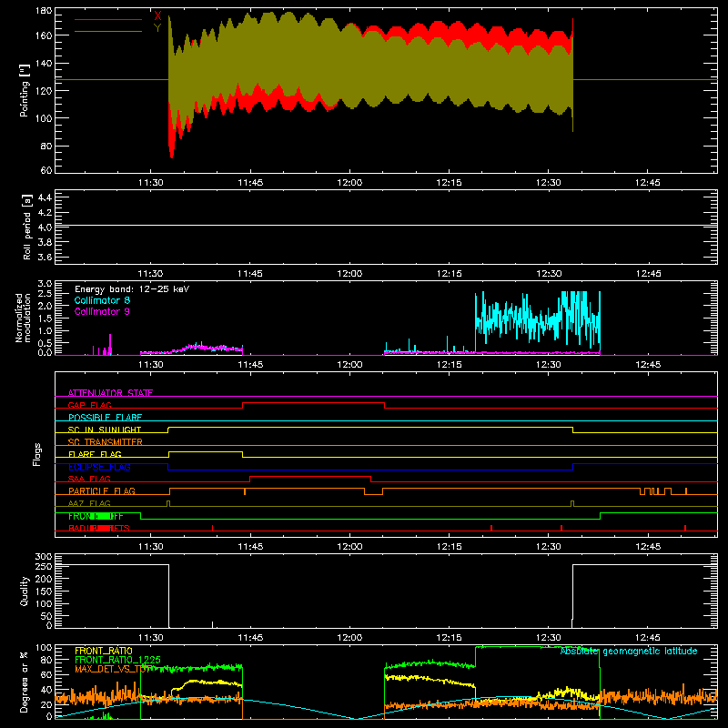Click the Energy band: 12-25 keV label

pos(132,289)
